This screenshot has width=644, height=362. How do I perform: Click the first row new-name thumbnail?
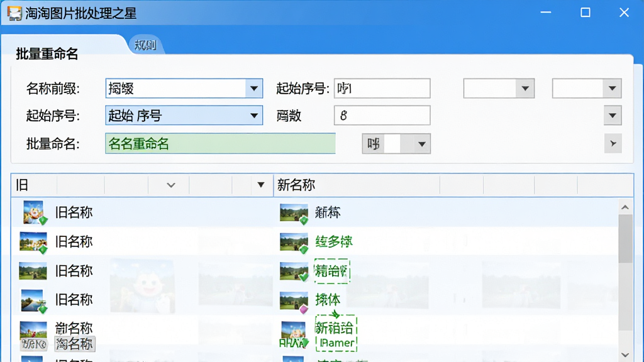[294, 214]
